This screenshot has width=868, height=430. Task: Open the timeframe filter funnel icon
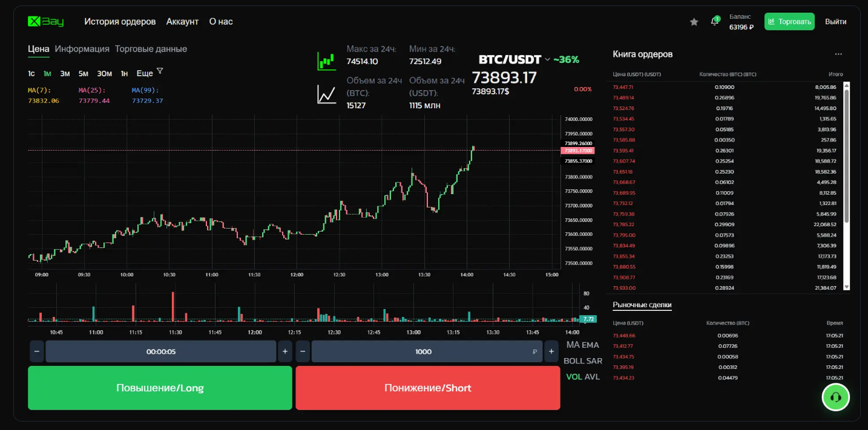tap(160, 71)
